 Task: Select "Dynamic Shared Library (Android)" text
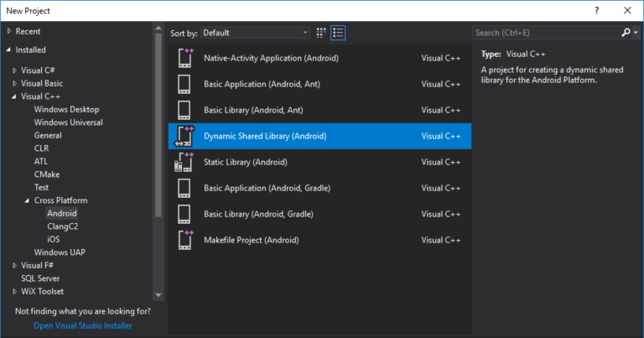tap(265, 136)
